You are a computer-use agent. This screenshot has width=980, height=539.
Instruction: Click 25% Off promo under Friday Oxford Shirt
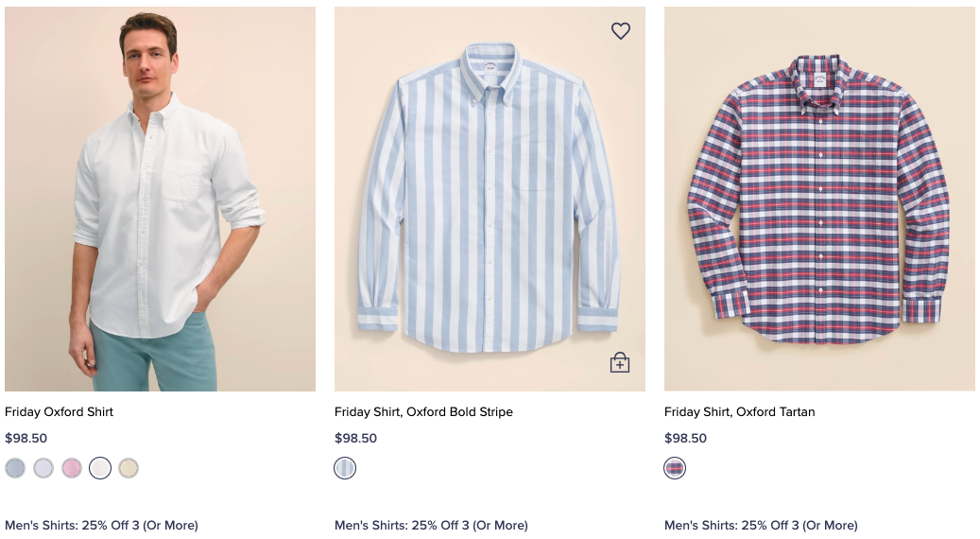[101, 525]
